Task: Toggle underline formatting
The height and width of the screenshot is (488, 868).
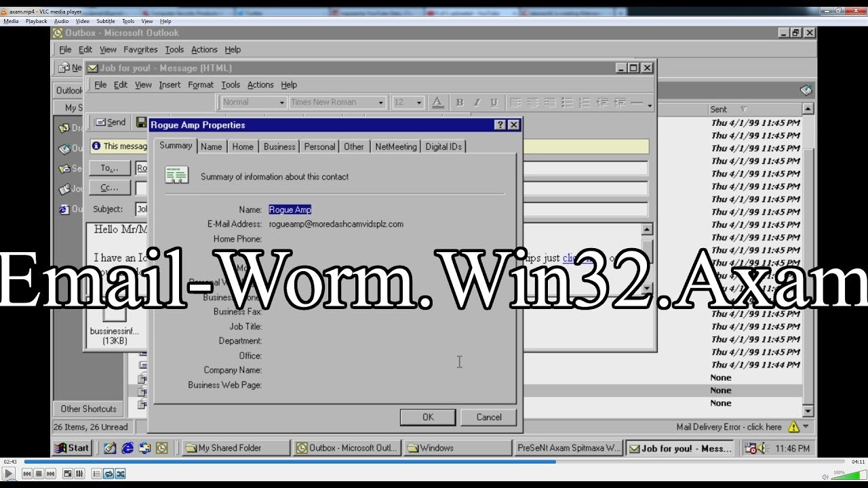Action: point(494,102)
